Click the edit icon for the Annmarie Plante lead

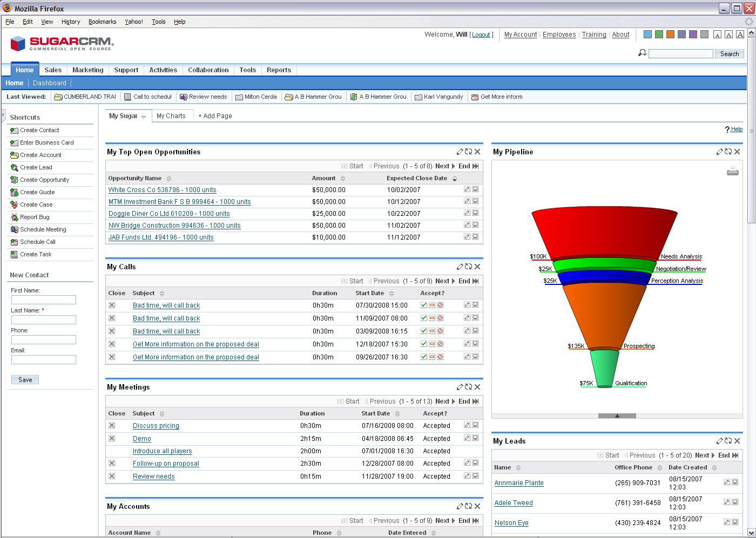726,482
